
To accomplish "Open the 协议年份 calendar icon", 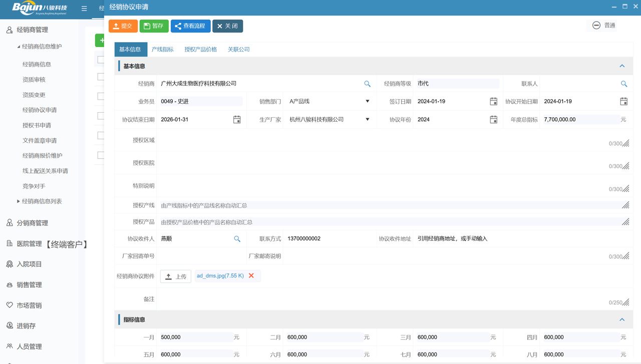I will pos(493,120).
